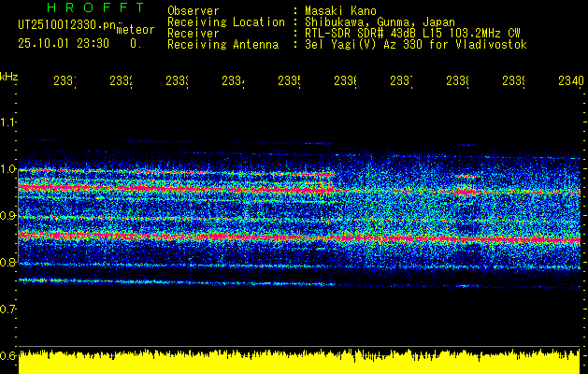588x374 pixels.
Task: Click the 2336 time marker
Action: click(x=345, y=81)
